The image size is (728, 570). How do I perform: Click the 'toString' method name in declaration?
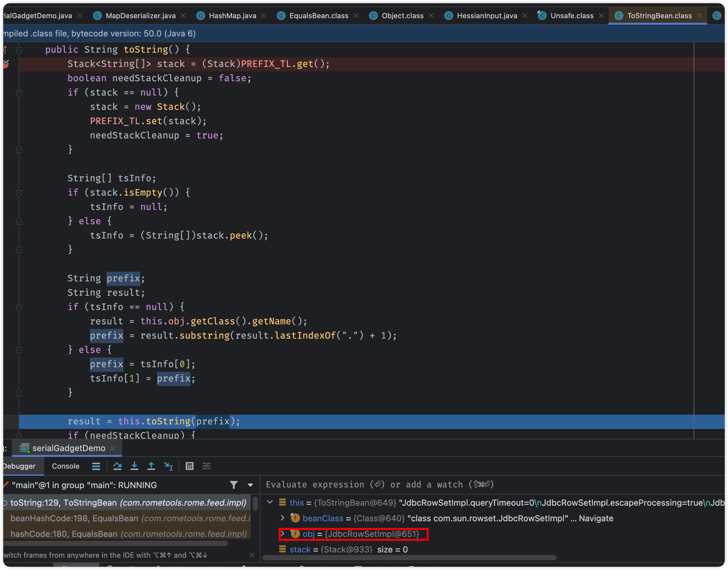point(146,50)
